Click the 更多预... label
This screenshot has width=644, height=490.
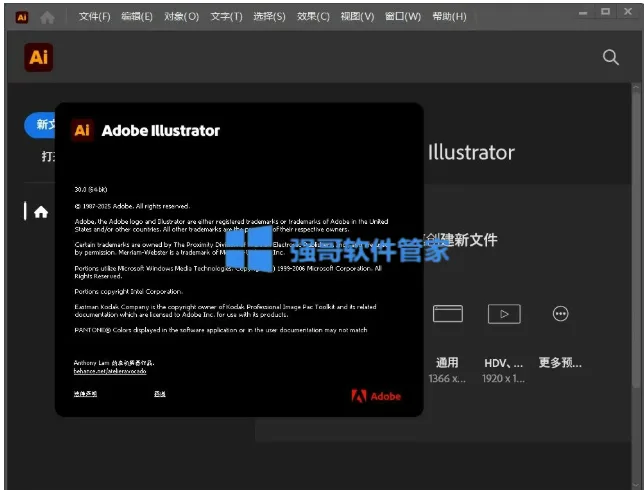(x=560, y=363)
